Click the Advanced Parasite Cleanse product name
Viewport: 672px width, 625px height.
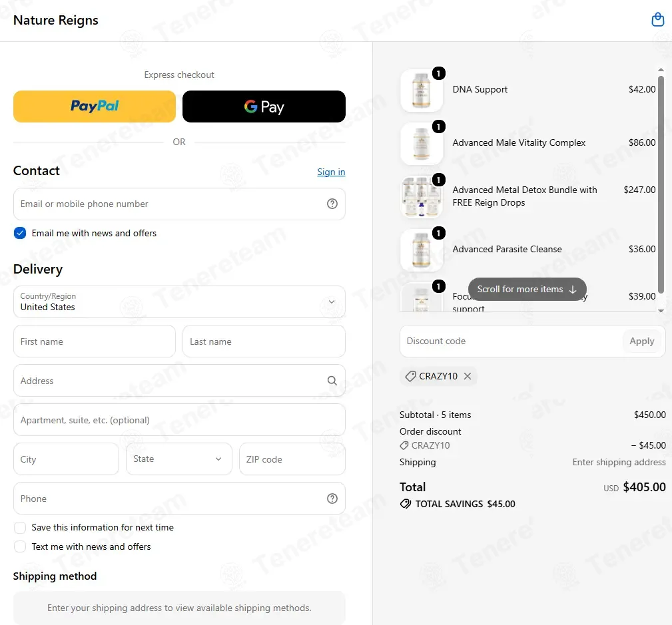click(x=507, y=250)
